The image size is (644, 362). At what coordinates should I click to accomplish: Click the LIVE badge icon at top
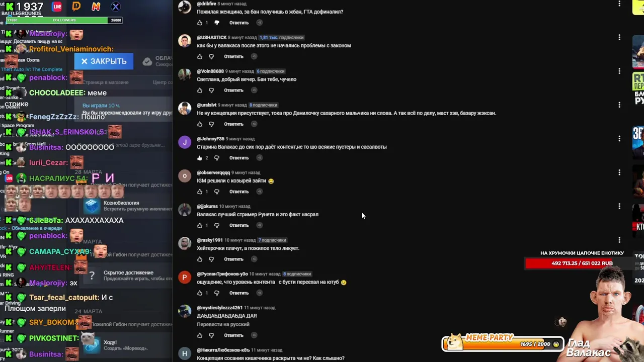(x=57, y=7)
